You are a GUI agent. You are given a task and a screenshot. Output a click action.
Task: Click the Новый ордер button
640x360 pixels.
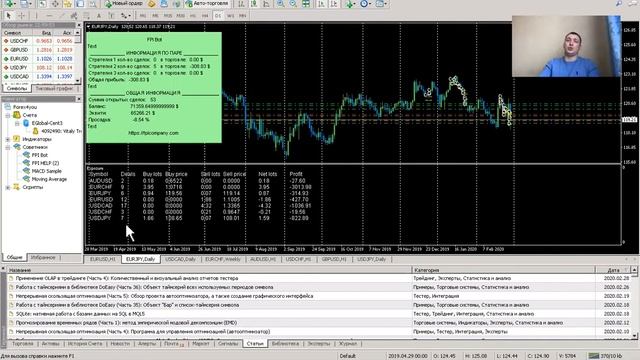click(x=124, y=4)
